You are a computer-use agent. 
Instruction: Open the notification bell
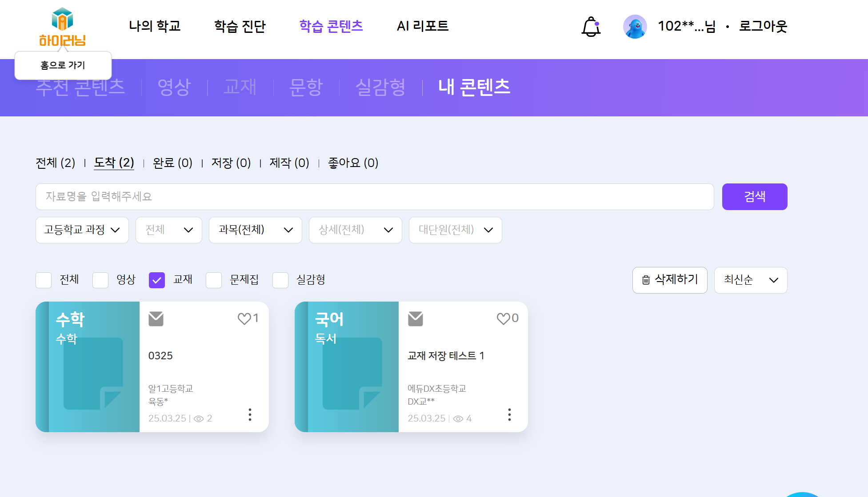click(x=591, y=27)
